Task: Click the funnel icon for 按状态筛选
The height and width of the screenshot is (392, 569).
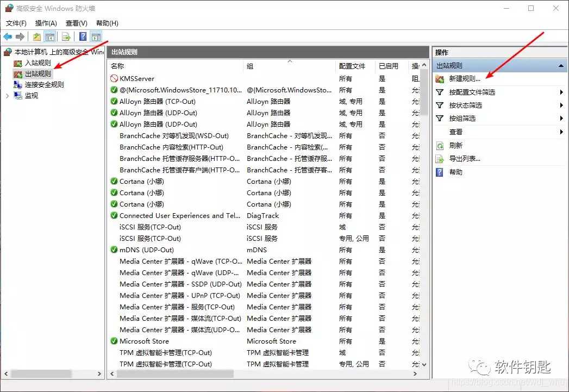Action: coord(440,105)
